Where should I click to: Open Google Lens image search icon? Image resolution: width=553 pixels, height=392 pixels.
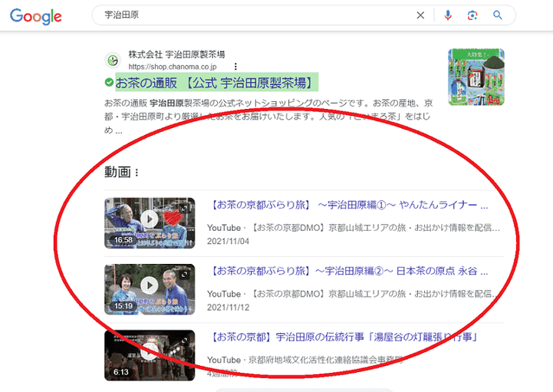[472, 15]
